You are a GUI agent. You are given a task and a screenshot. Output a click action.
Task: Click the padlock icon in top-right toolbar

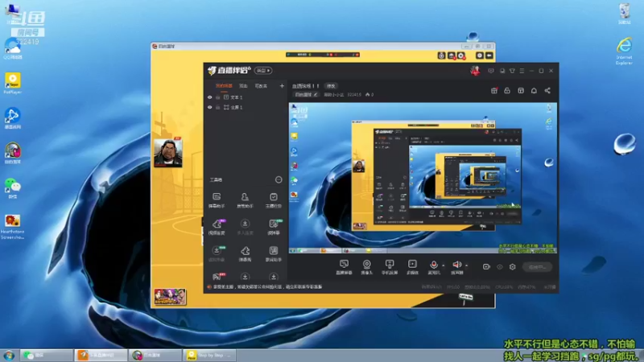pyautogui.click(x=507, y=90)
